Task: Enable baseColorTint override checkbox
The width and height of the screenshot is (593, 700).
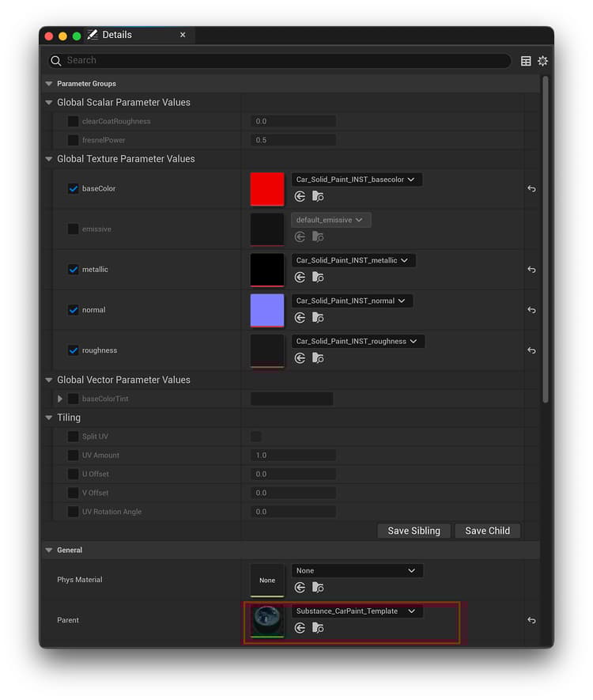Action: point(73,399)
